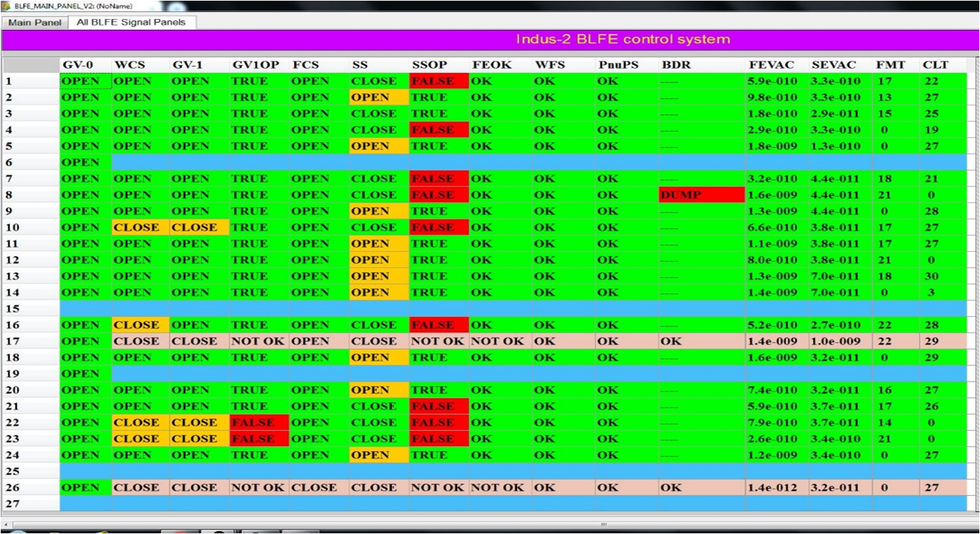Image resolution: width=980 pixels, height=534 pixels.
Task: Select the SSOP NOT OK cell in row 26
Action: [439, 488]
